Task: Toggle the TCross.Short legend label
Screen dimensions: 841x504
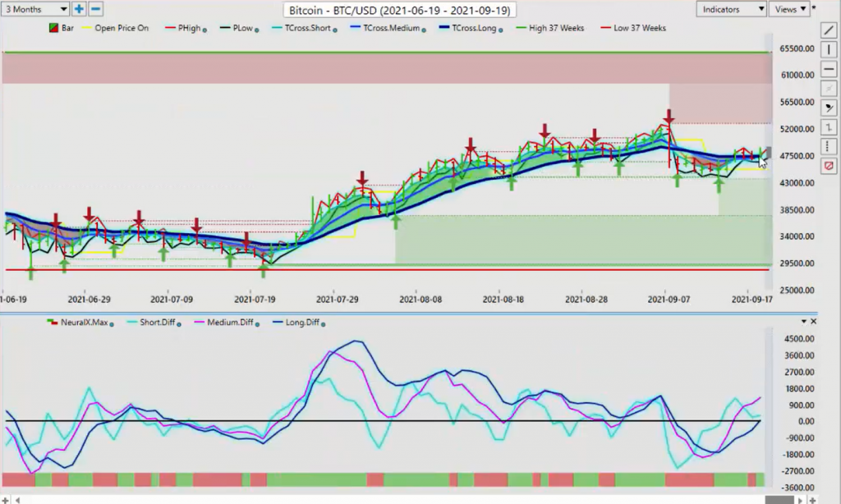Action: [x=308, y=28]
